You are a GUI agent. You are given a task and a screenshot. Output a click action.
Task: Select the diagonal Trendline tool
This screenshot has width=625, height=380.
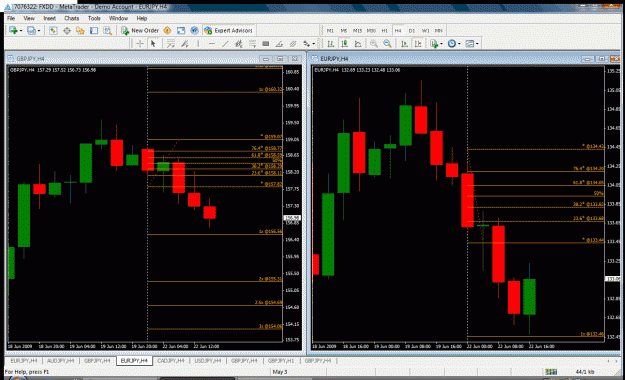point(225,43)
